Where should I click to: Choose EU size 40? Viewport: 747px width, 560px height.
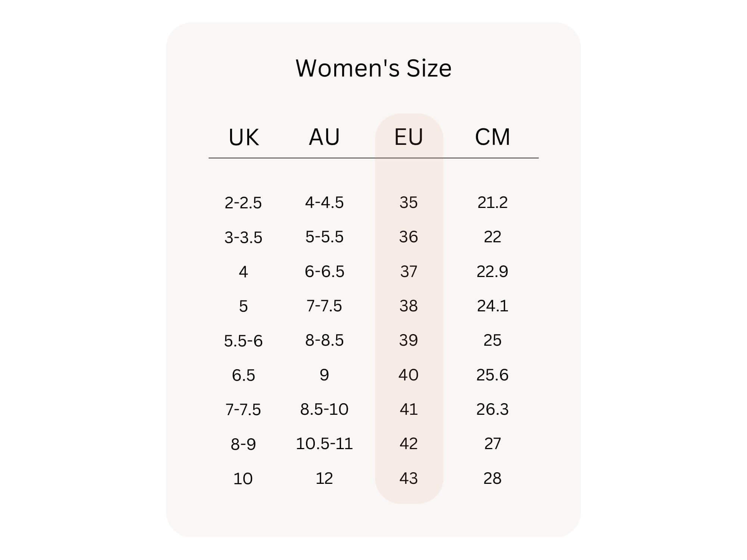(x=409, y=375)
